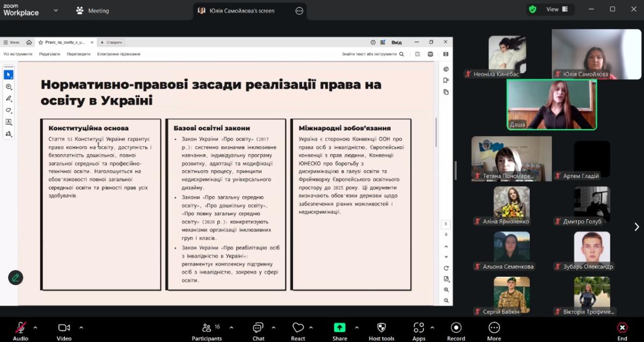Open the More options icon
Viewport: 644px width, 342px height.
[494, 328]
